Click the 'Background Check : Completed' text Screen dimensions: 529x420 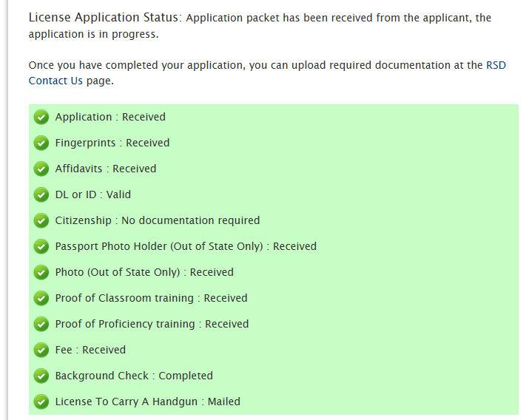click(134, 376)
